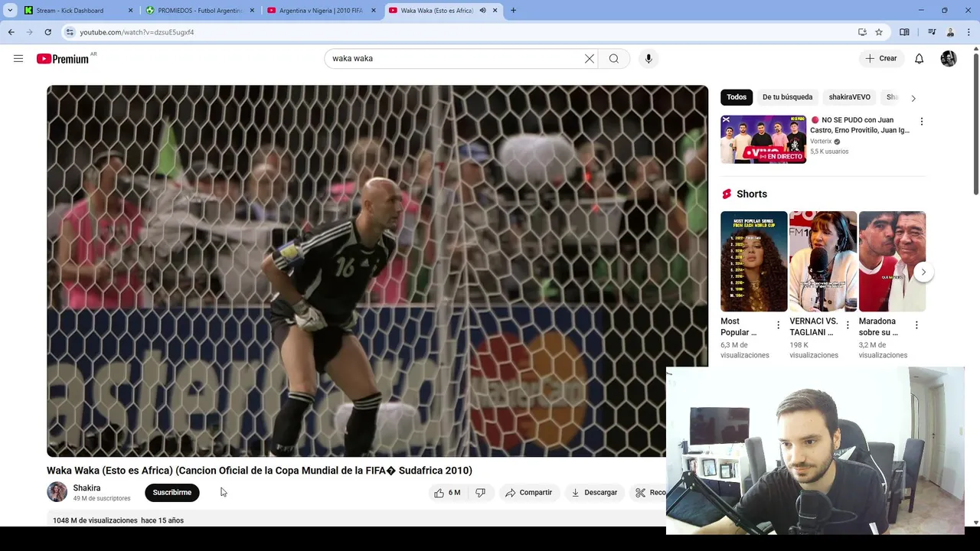Open the media controls icon in the toolbar

point(932,32)
